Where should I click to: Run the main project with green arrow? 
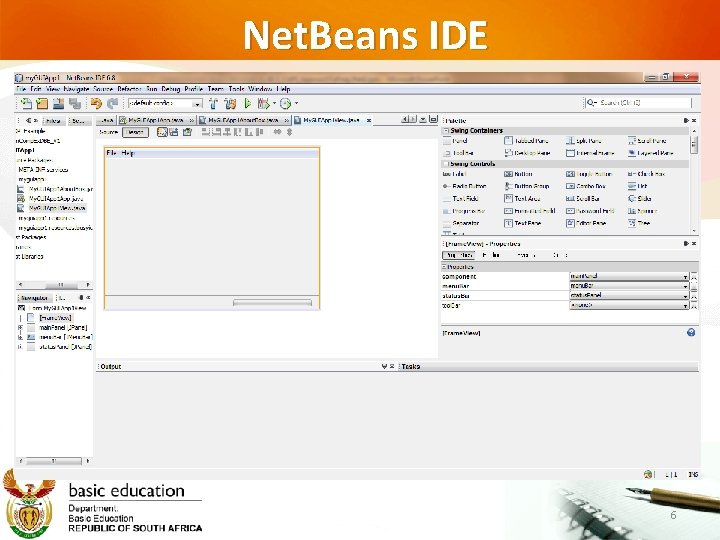pos(248,103)
